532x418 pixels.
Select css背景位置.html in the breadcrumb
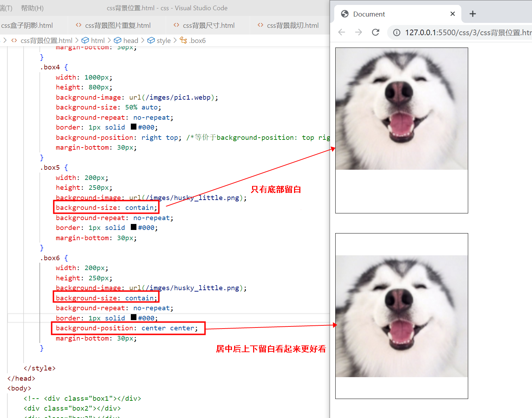coord(46,40)
